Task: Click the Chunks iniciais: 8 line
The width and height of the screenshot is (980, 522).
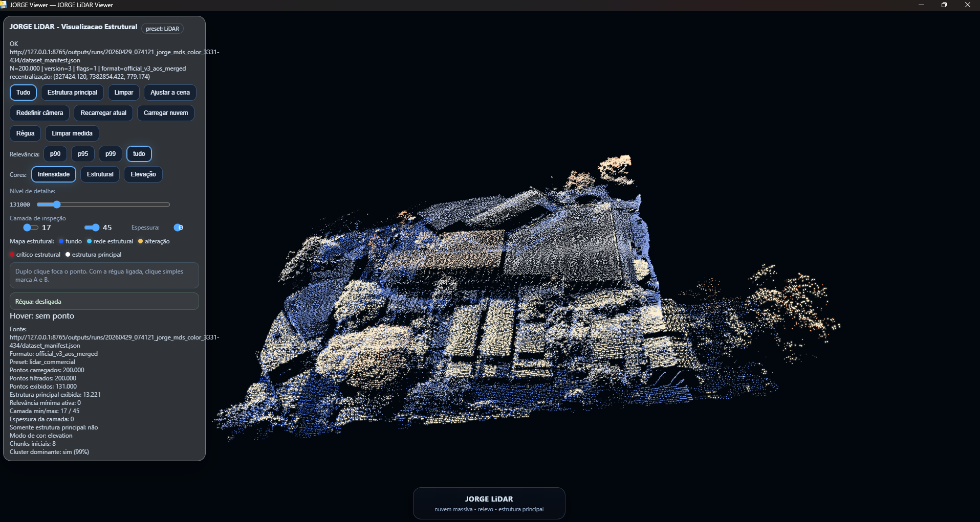Action: tap(33, 444)
